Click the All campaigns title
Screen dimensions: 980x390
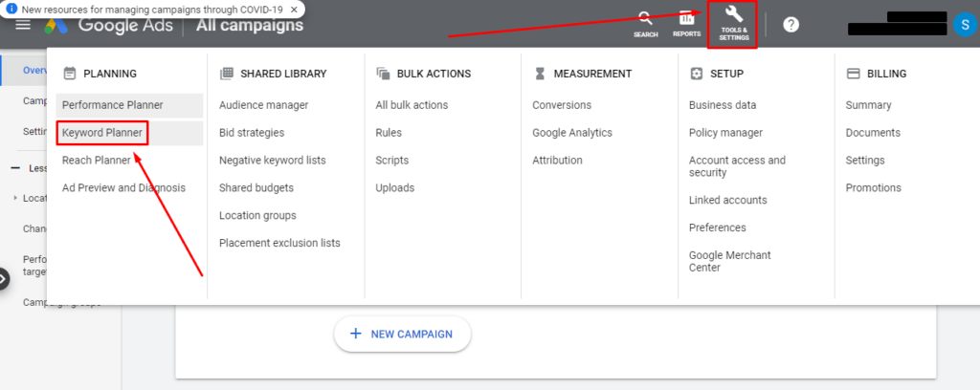click(x=250, y=26)
